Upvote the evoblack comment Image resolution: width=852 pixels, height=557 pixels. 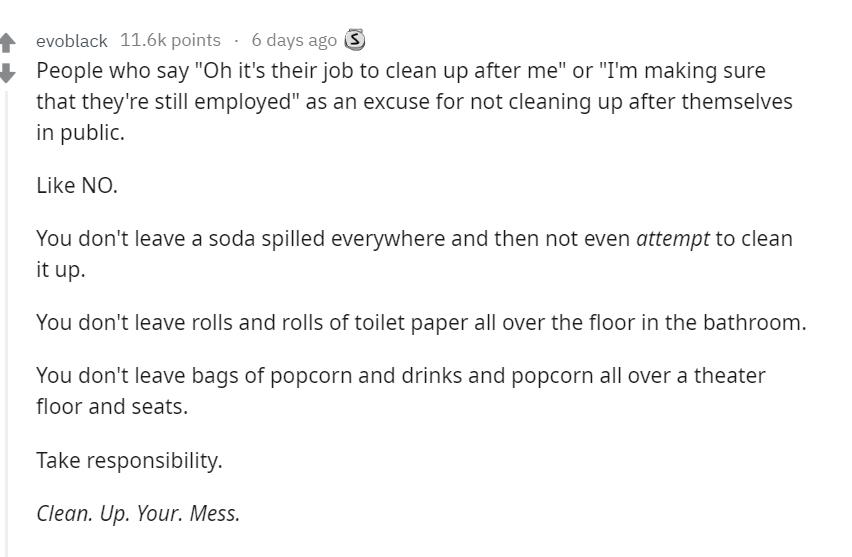[x=7, y=43]
